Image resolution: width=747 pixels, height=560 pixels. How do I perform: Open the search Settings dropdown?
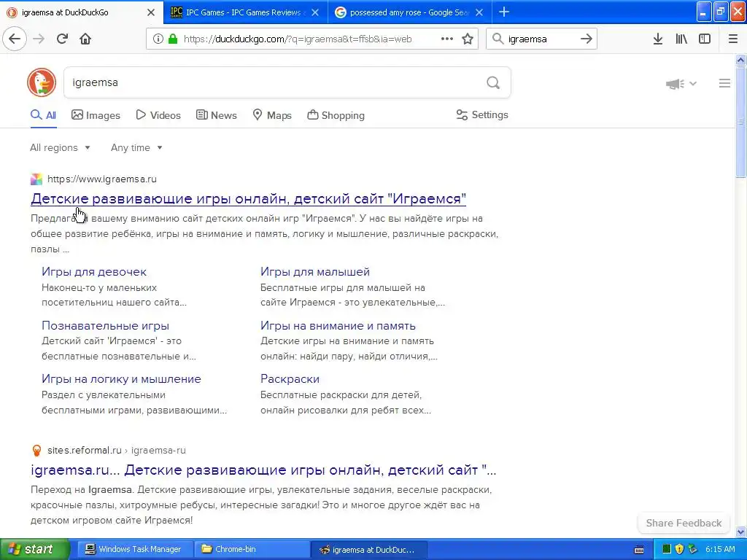(482, 114)
